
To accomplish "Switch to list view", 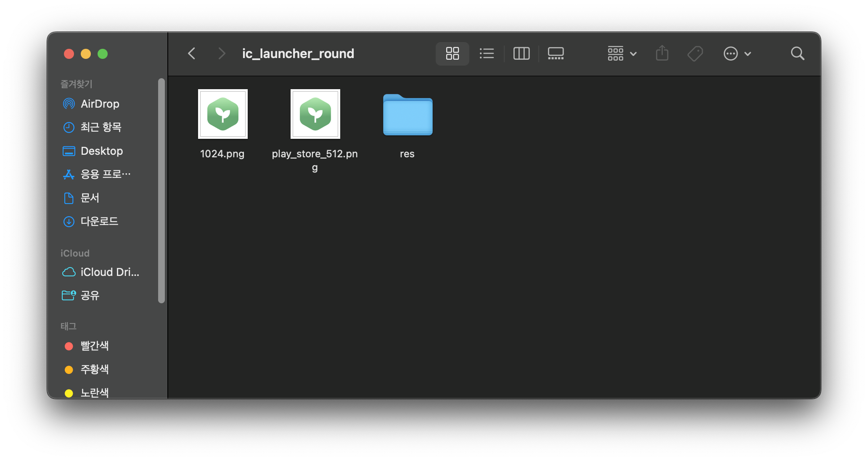I will coord(487,53).
